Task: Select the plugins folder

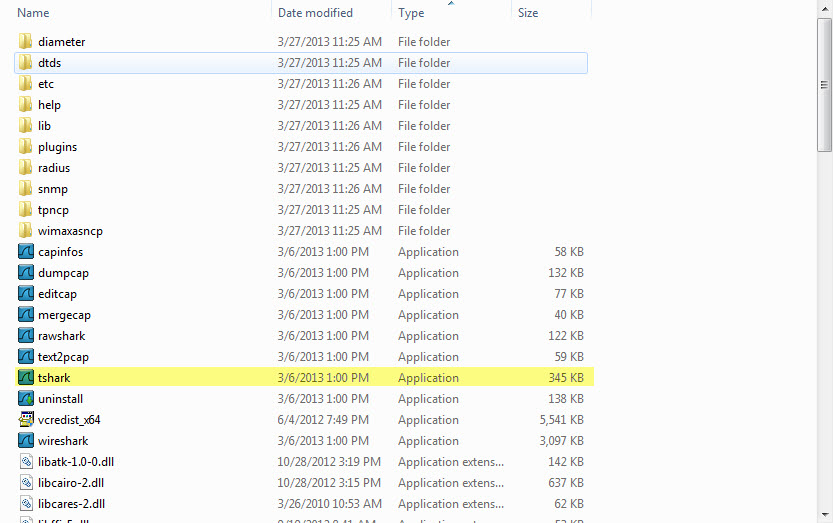Action: coord(57,147)
